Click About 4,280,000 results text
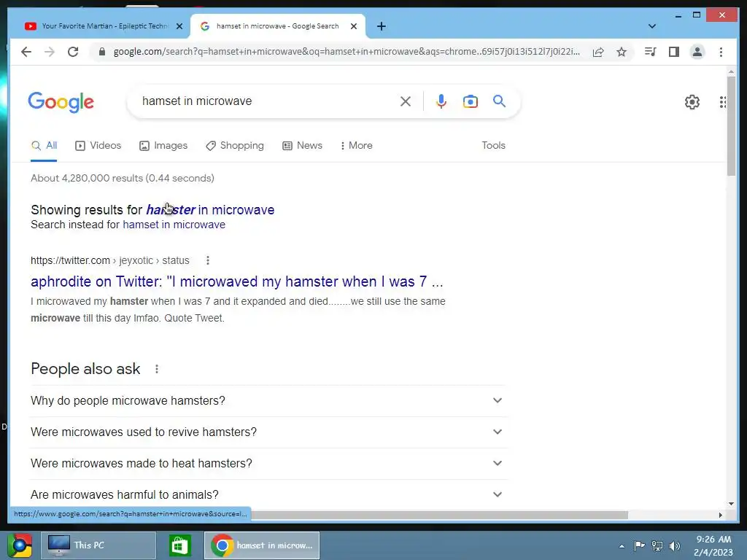The width and height of the screenshot is (747, 560). pos(123,178)
